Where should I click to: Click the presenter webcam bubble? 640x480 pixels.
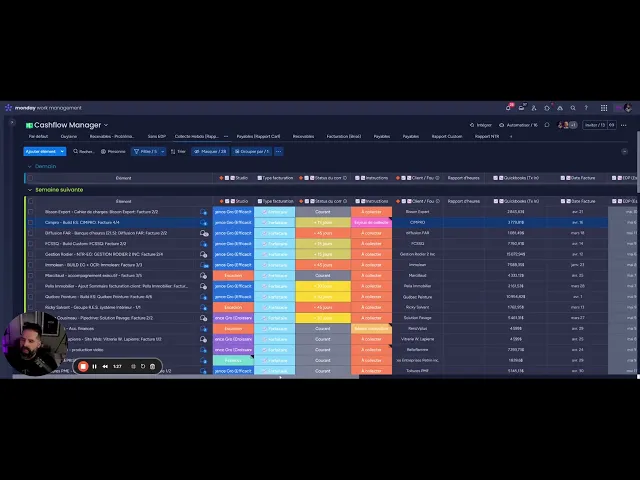[x=35, y=344]
